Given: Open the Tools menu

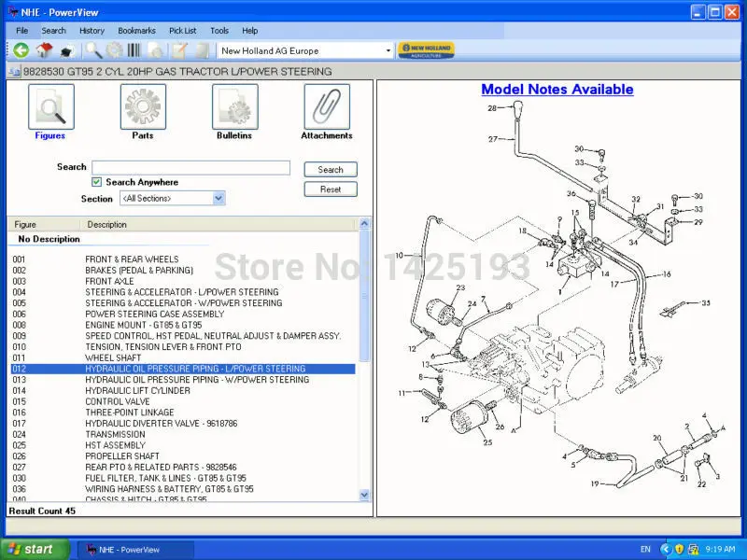Looking at the screenshot, I should coord(219,31).
